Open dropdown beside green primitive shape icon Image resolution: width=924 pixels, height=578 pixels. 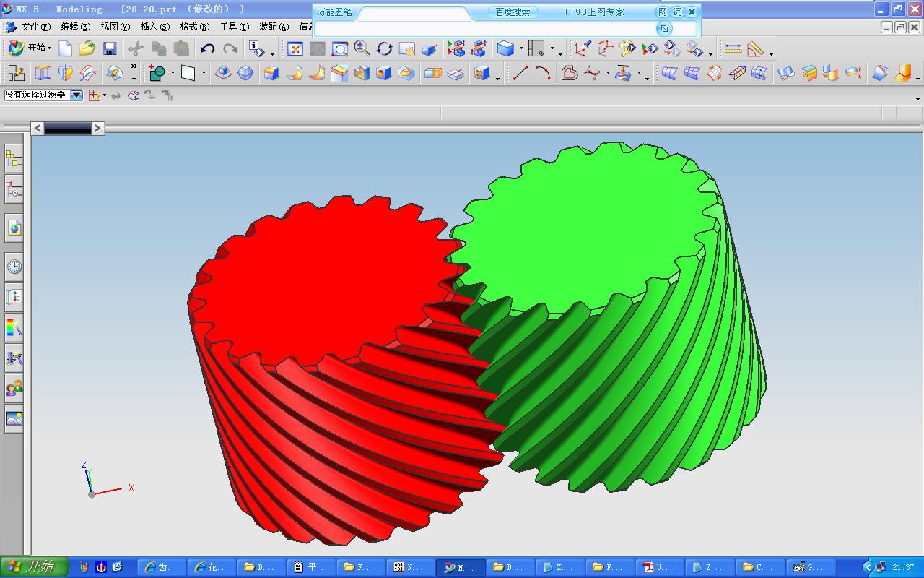tap(173, 73)
